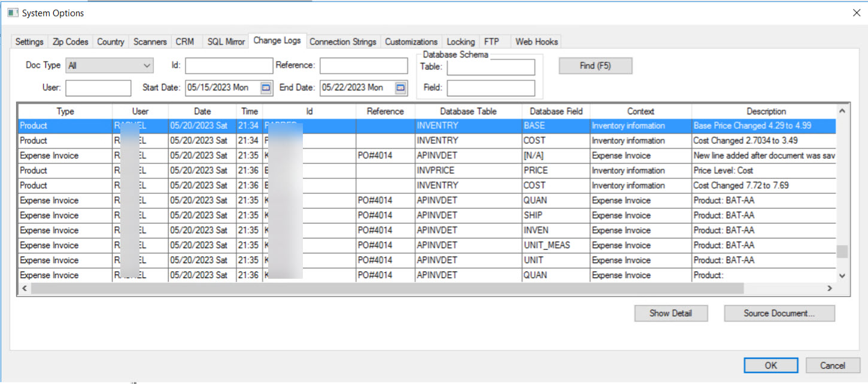Click the Show Detail button
Screen dimensions: 868x384
click(x=670, y=313)
